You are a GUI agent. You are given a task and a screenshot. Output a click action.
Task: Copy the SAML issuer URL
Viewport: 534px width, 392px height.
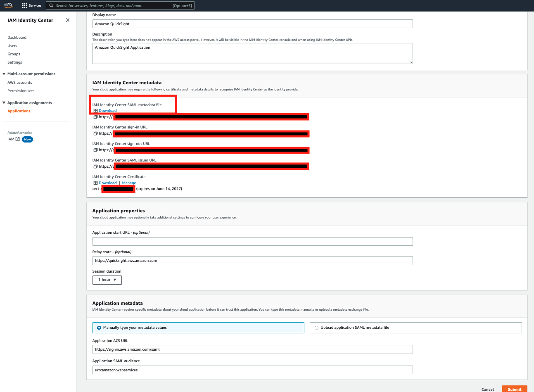click(x=95, y=166)
